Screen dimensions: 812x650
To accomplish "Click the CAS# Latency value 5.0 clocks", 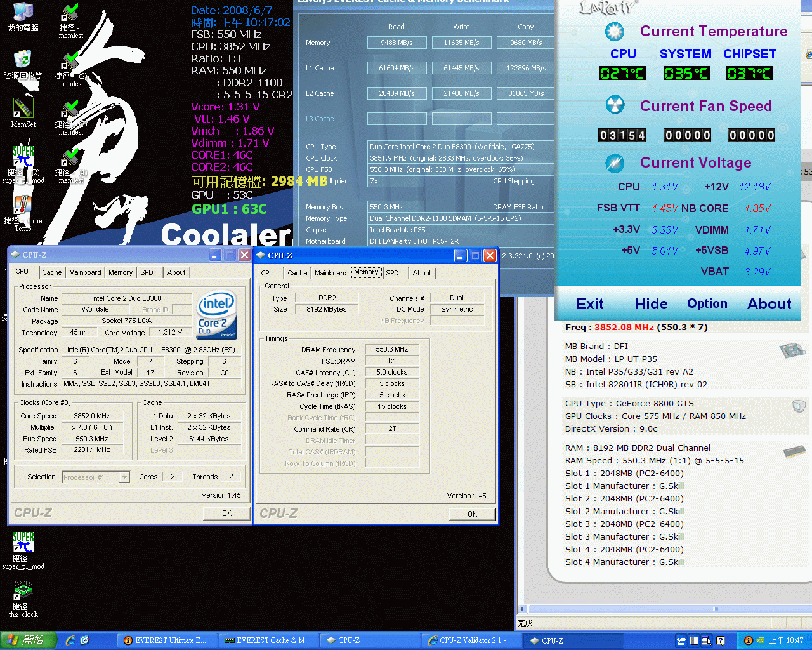I will point(392,373).
